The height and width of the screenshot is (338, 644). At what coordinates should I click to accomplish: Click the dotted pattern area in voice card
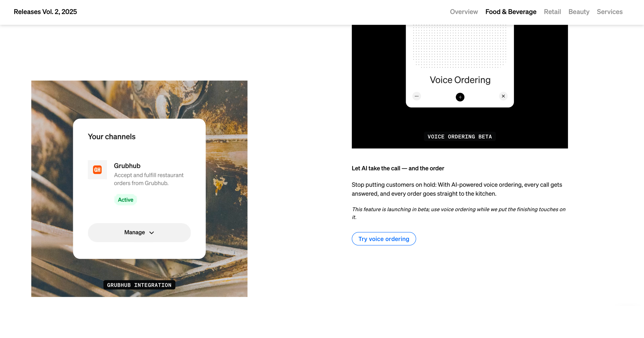pos(460,46)
